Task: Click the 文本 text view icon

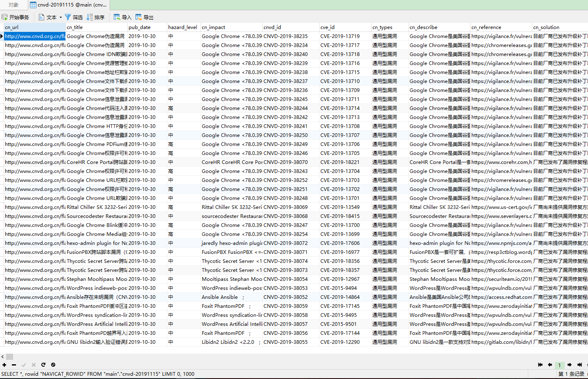Action: (42, 17)
